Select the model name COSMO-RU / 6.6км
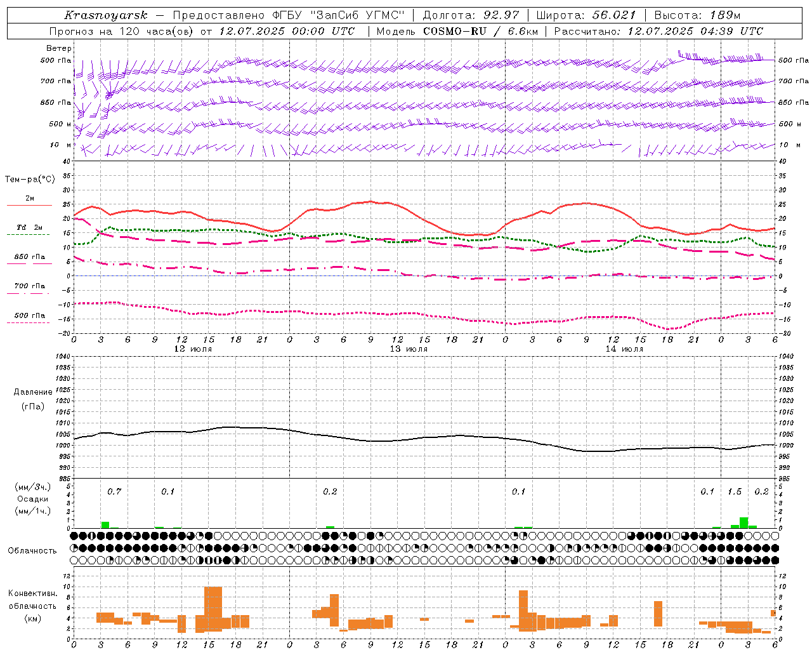 (481, 31)
